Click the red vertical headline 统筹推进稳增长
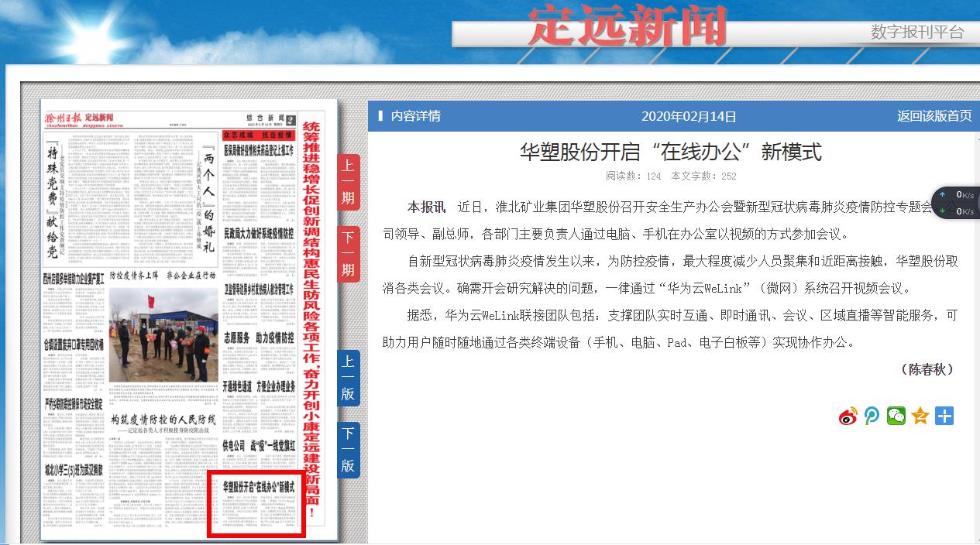Viewport: 980px width, 545px height. click(311, 310)
